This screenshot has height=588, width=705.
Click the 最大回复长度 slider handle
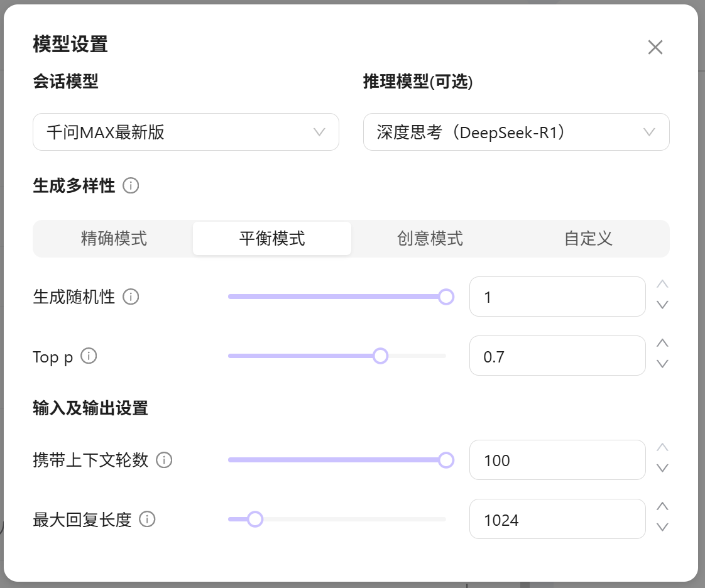pyautogui.click(x=255, y=520)
